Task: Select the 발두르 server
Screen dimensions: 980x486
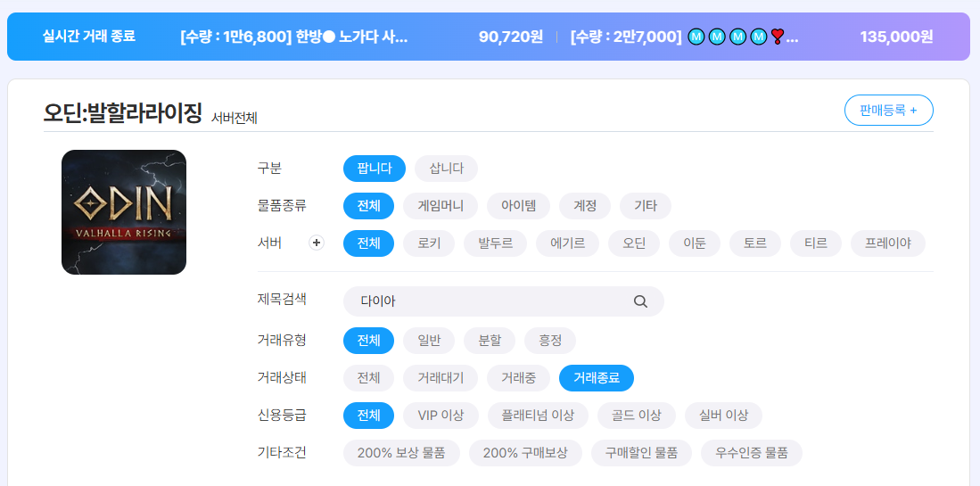Action: (495, 243)
